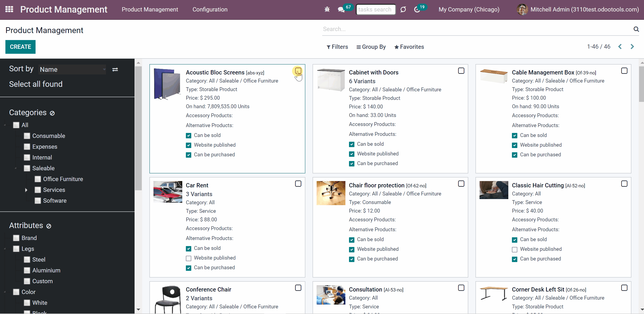Select Cable Management Box card checkbox

[x=624, y=71]
